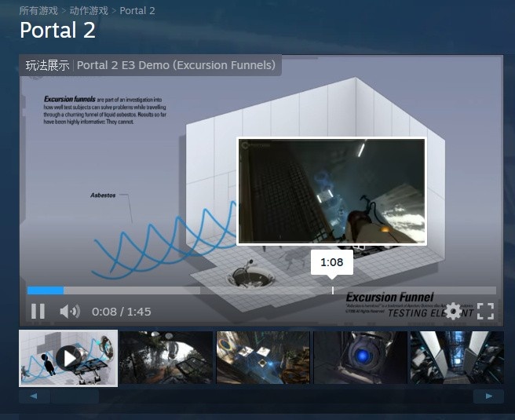Open the 所有游戏 breadcrumb link

coord(38,10)
